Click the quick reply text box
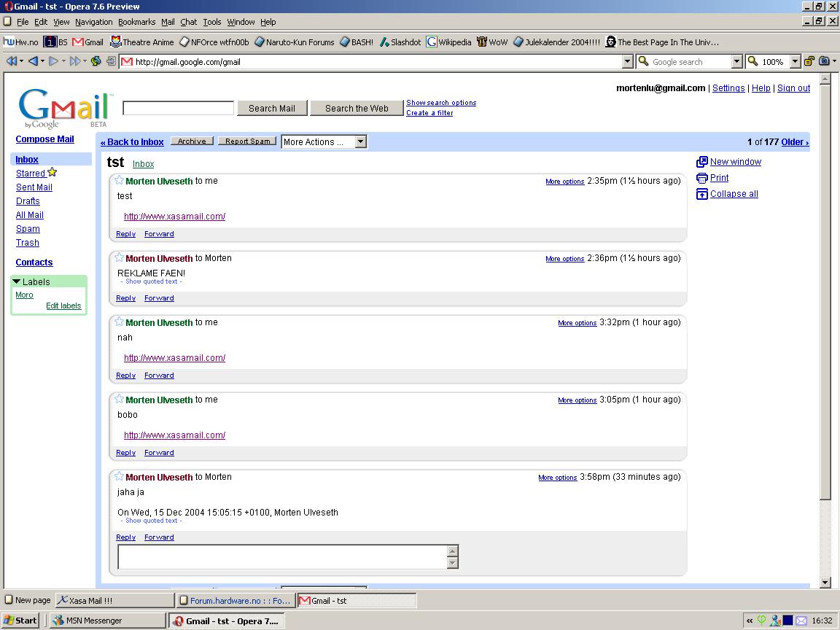Viewport: 840px width, 630px height. [288, 556]
